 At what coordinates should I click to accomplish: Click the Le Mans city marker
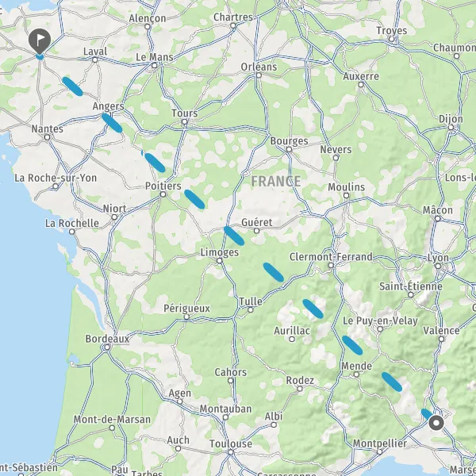(155, 66)
